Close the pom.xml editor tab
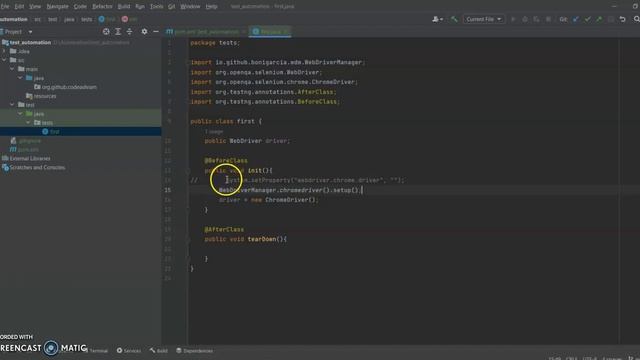 (244, 32)
